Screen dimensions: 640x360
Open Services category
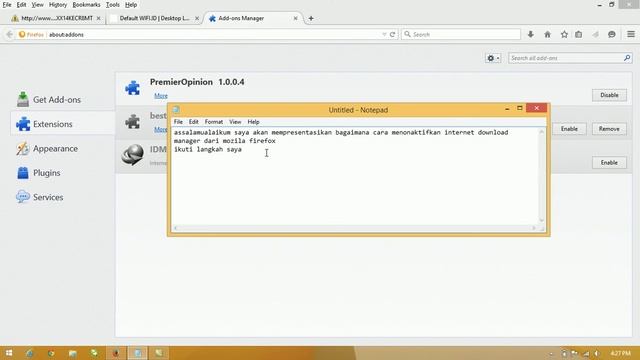40,198
